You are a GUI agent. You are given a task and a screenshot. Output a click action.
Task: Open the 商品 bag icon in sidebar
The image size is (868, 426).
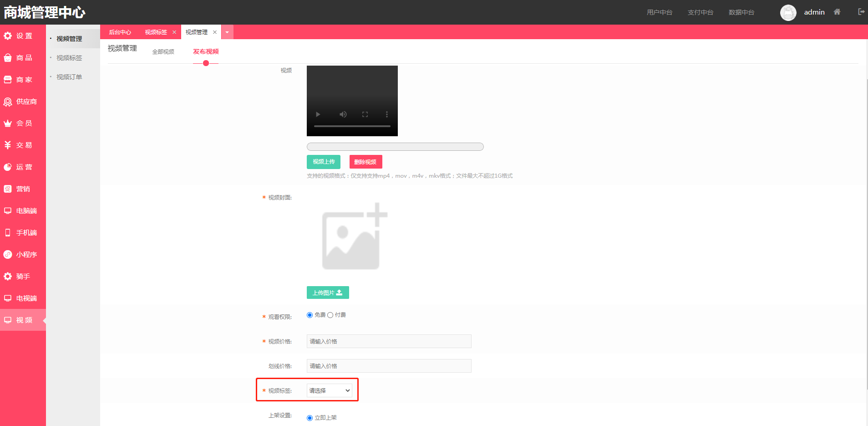coord(8,57)
